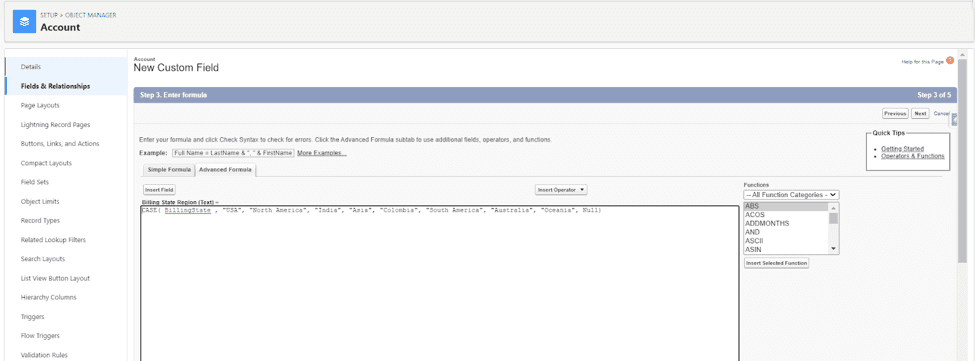This screenshot has width=975, height=361.
Task: Open Field Sets in sidebar
Action: click(35, 182)
